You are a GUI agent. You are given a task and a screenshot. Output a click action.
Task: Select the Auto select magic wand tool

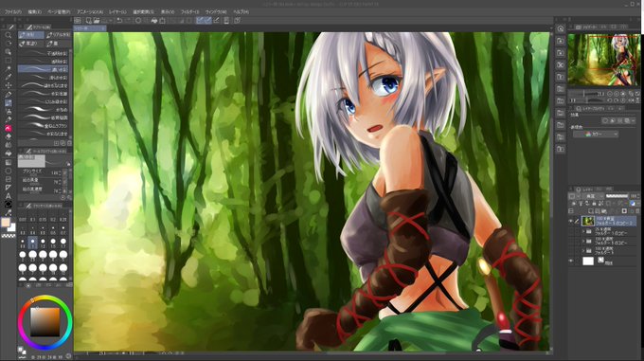9,68
